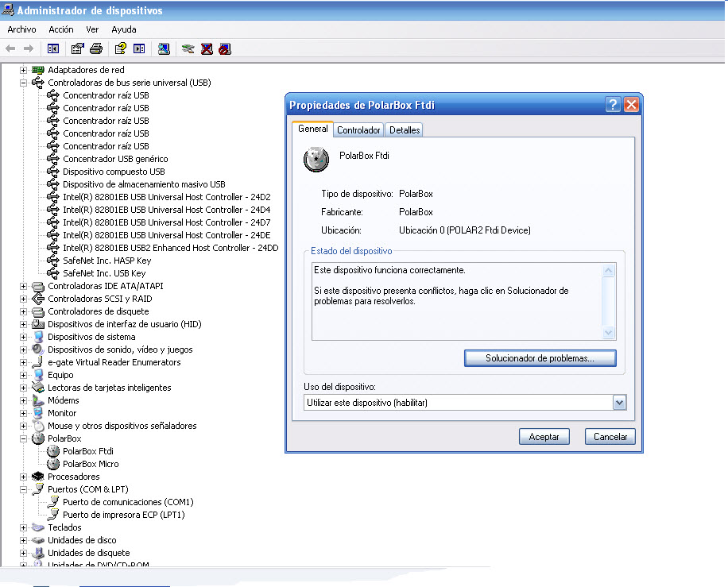Open the Archivo menu

coord(21,29)
